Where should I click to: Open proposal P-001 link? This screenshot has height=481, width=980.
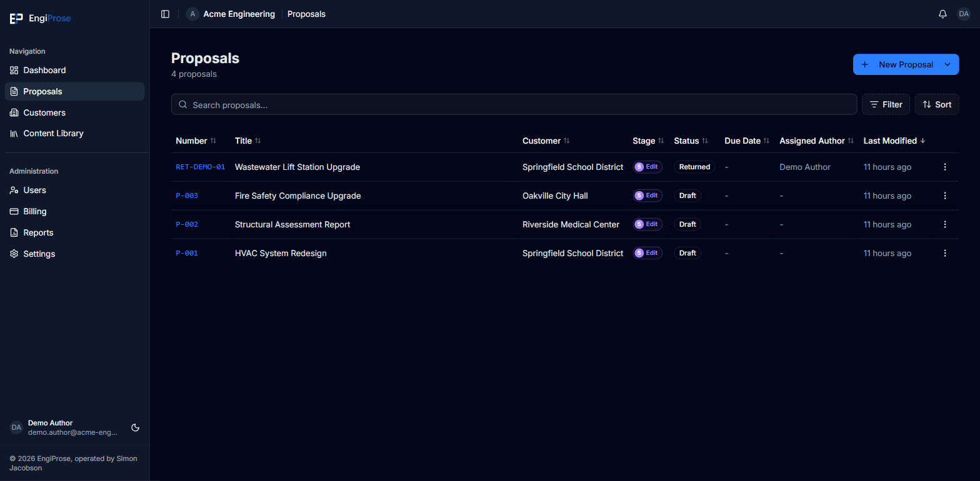(x=187, y=253)
